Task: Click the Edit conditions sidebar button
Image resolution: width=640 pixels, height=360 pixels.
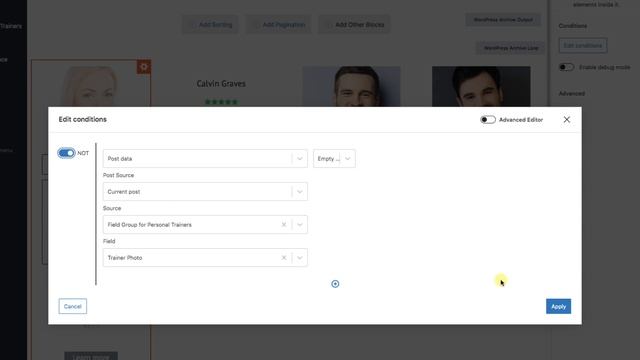Action: click(x=582, y=45)
